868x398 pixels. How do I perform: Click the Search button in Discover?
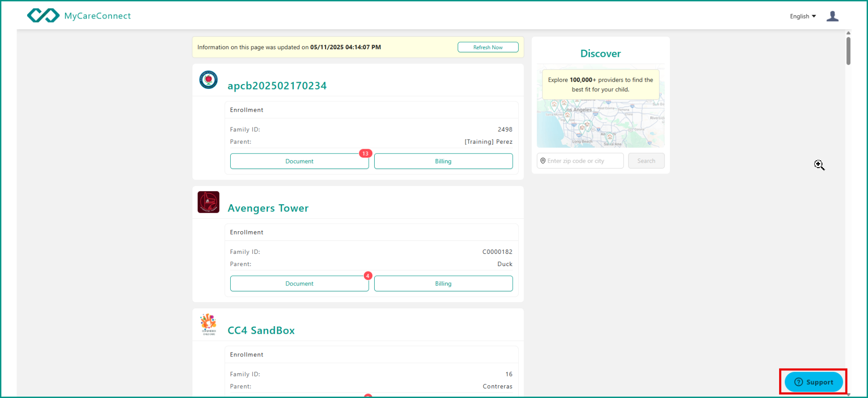pyautogui.click(x=646, y=161)
